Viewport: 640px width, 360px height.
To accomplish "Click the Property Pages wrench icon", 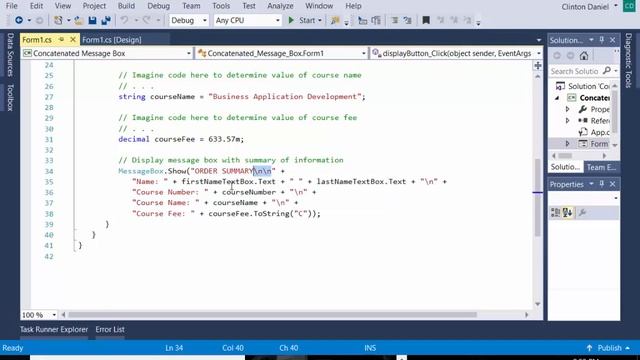I will (582, 212).
